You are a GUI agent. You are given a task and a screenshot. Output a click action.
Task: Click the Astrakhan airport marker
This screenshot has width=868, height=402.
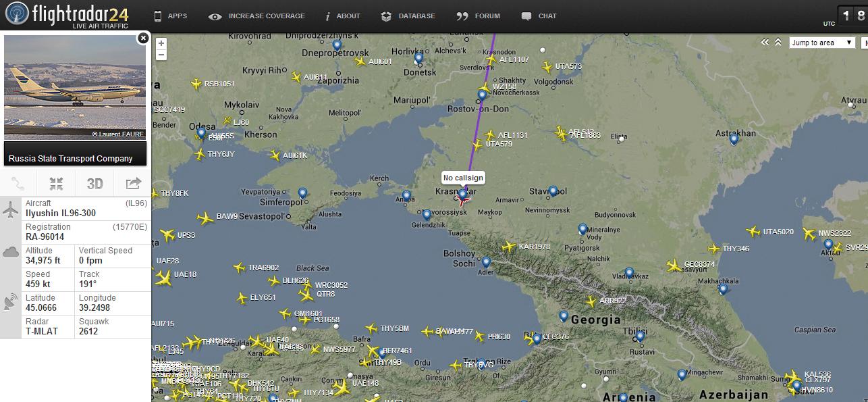coord(734,139)
